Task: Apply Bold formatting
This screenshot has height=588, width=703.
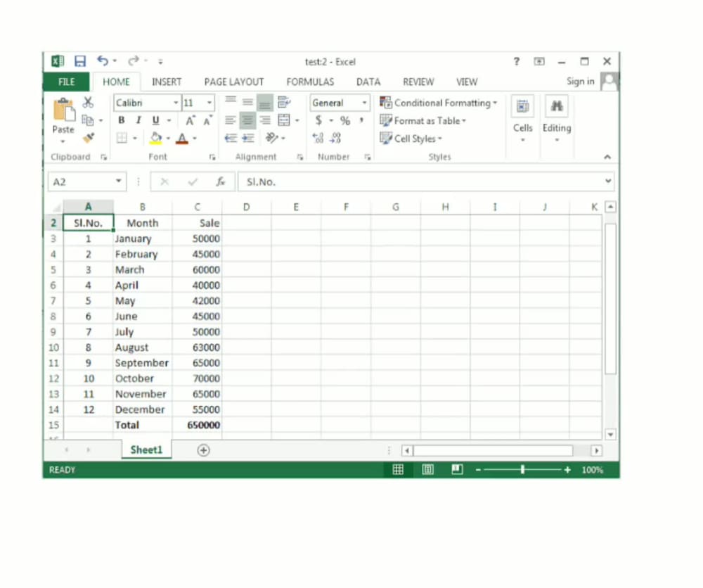Action: pos(121,120)
